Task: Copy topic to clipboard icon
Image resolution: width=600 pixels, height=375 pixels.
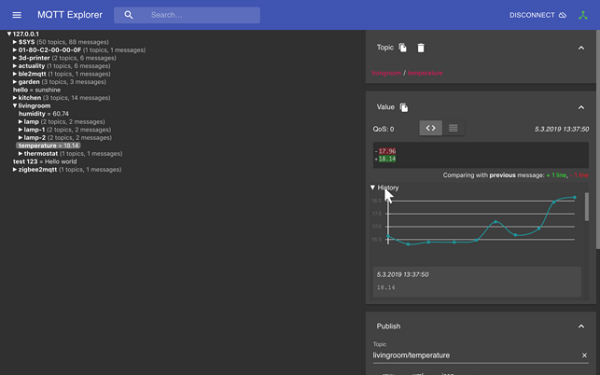Action: tap(403, 47)
